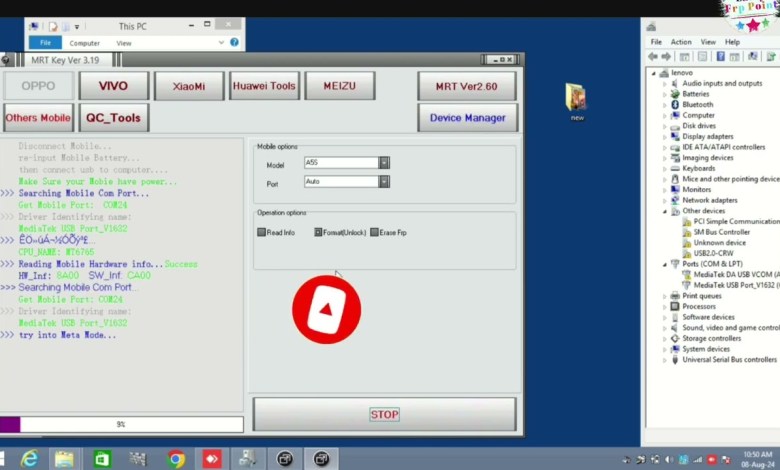Open the folder icon named new on desktop
The image size is (780, 470).
coord(576,98)
